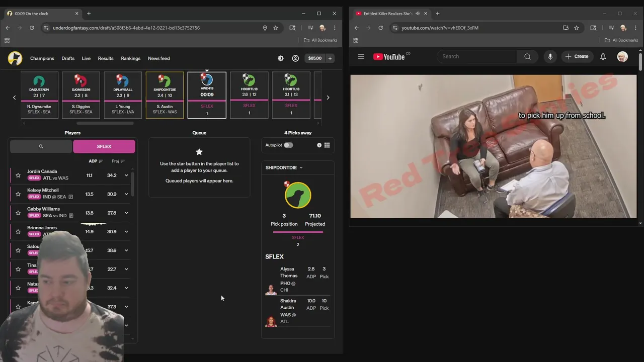Click the YouTube Create button
Viewport: 644px width, 362px height.
(577, 56)
